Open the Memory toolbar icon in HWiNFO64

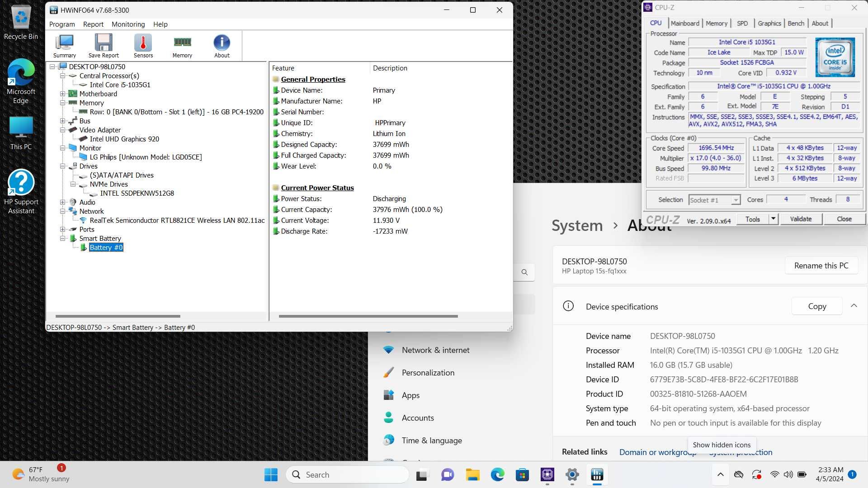point(182,46)
